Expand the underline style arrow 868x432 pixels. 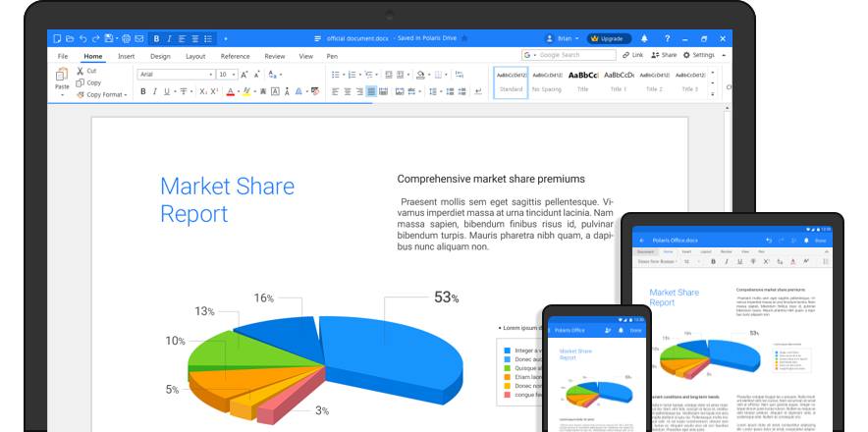coord(175,91)
